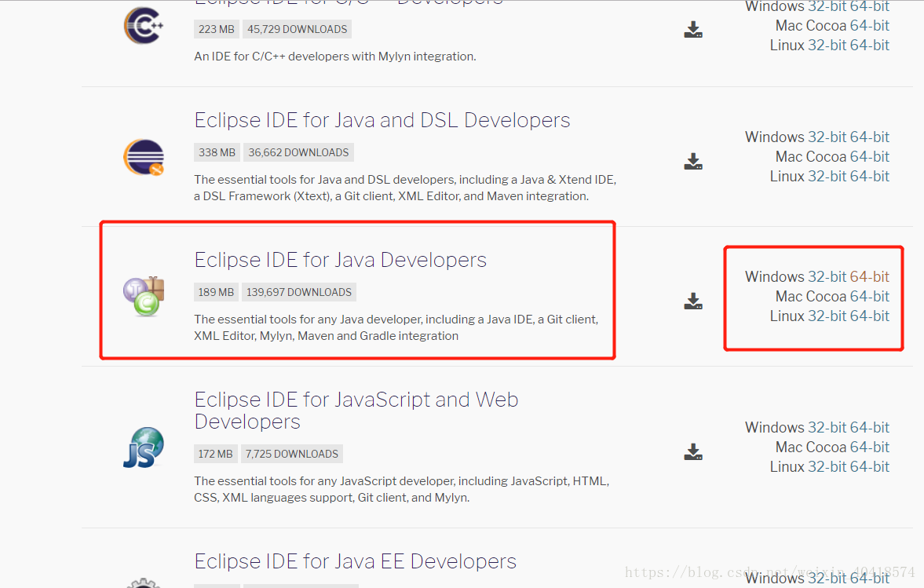The height and width of the screenshot is (588, 924).
Task: Click download icon for Java and DSL Developers
Action: click(693, 161)
